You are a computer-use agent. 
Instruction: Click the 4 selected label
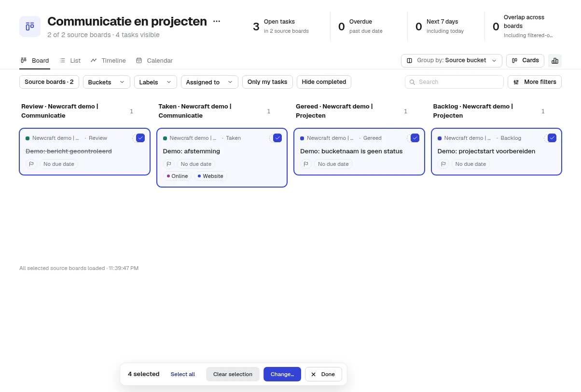coord(143,374)
